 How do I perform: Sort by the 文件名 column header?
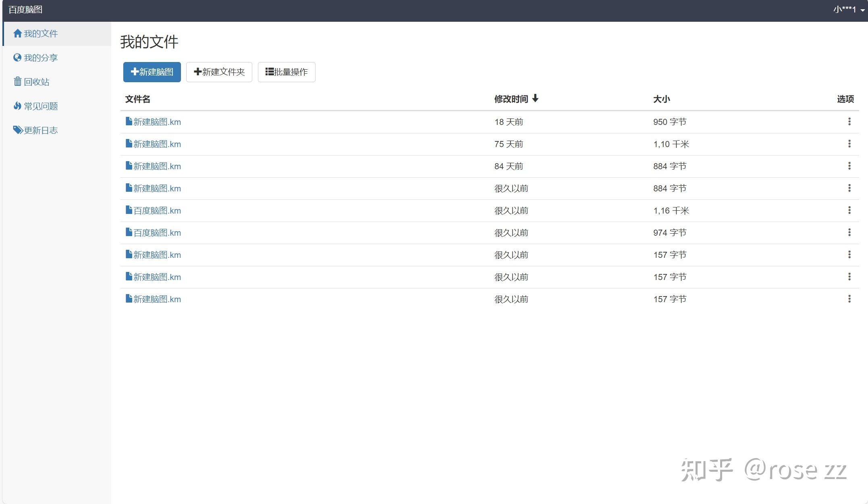point(137,99)
